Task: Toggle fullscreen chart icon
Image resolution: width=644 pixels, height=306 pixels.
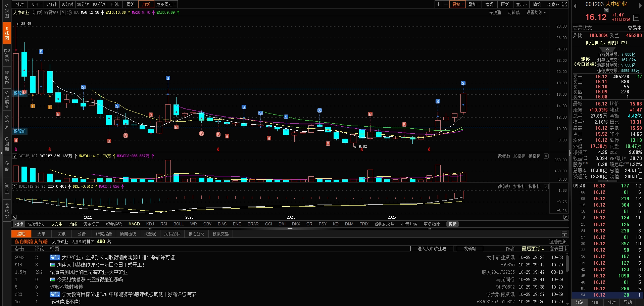Action: 565,4
